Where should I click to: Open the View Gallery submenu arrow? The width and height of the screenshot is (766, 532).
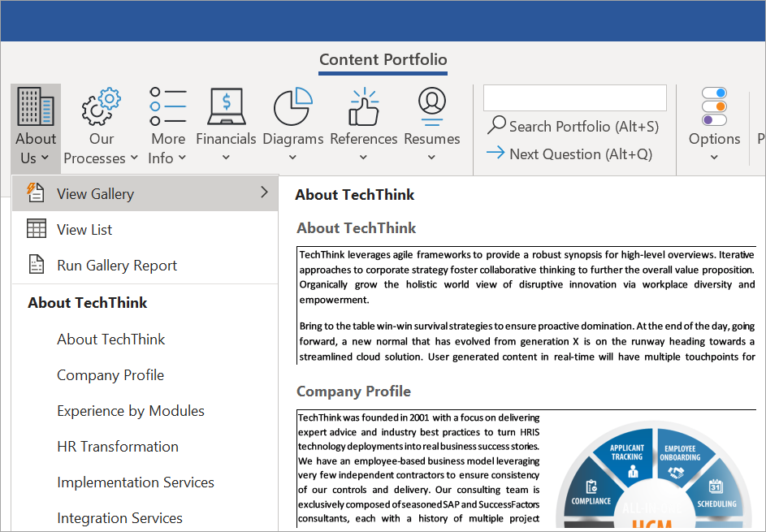tap(264, 193)
